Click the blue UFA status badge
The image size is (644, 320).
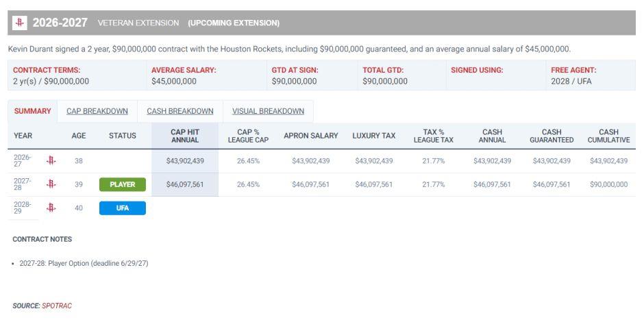(x=123, y=208)
